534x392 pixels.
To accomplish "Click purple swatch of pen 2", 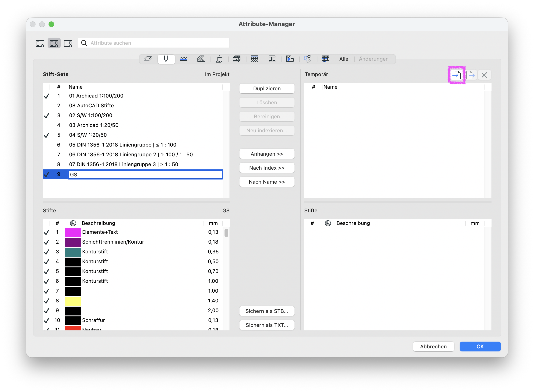I will pyautogui.click(x=73, y=242).
